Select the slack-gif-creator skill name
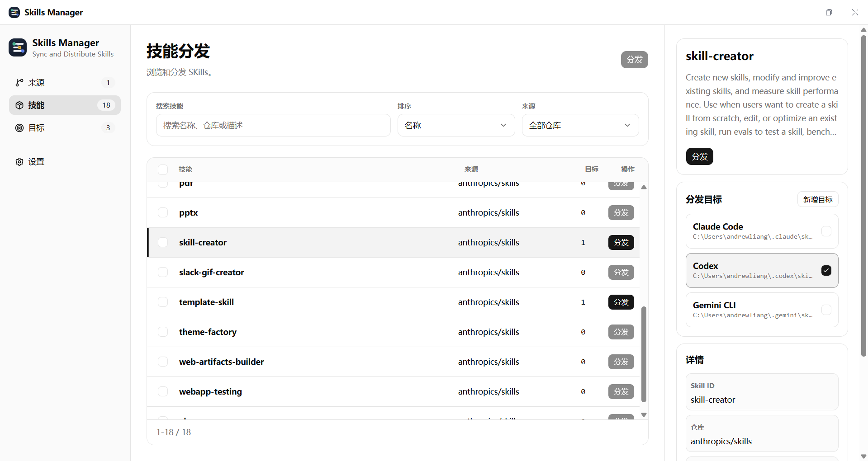This screenshot has height=461, width=868. [x=211, y=272]
